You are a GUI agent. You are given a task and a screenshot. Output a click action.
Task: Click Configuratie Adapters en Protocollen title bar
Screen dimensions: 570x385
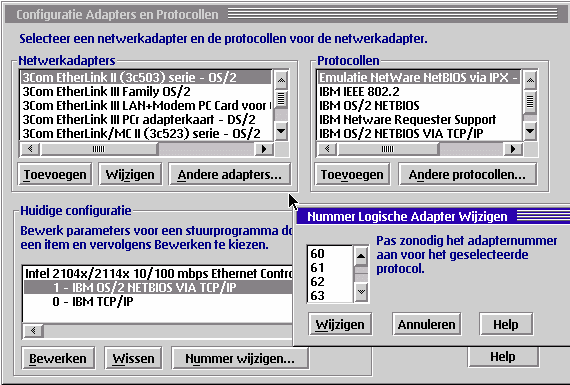tap(287, 14)
